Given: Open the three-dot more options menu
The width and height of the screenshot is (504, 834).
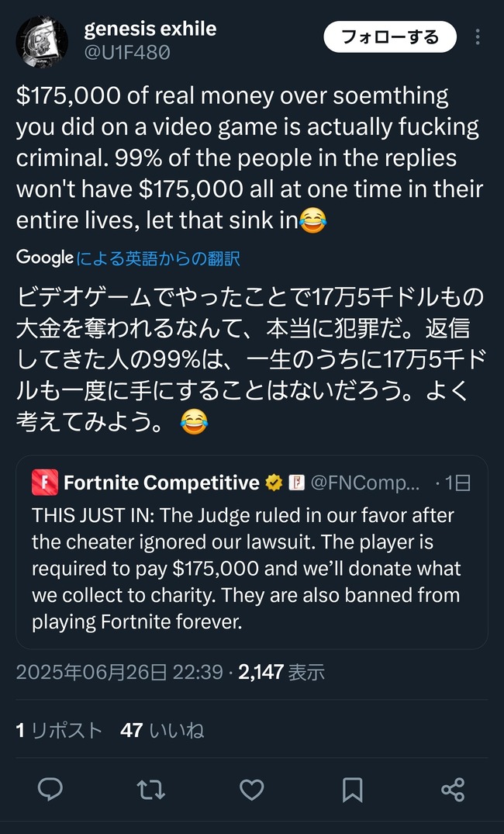Looking at the screenshot, I should [479, 37].
